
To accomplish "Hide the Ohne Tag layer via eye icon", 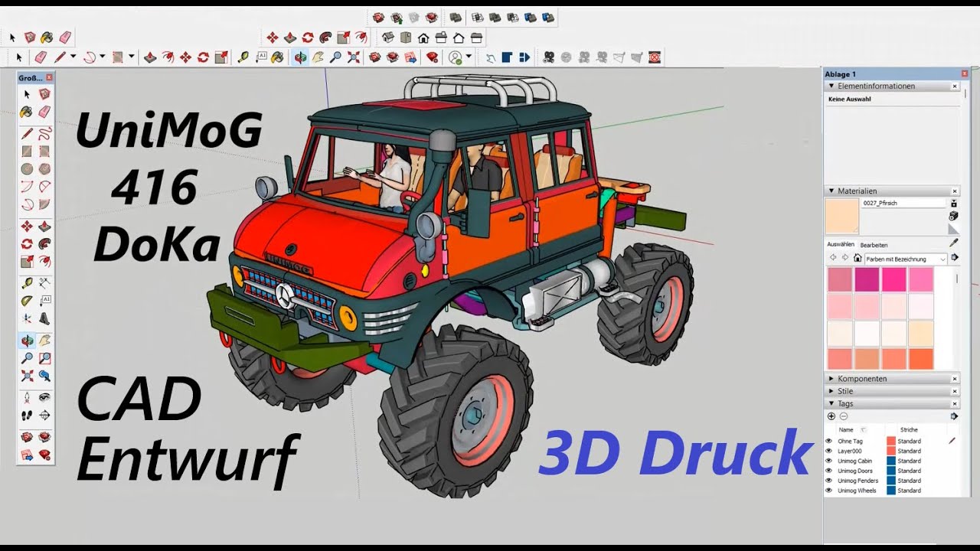I will (828, 442).
